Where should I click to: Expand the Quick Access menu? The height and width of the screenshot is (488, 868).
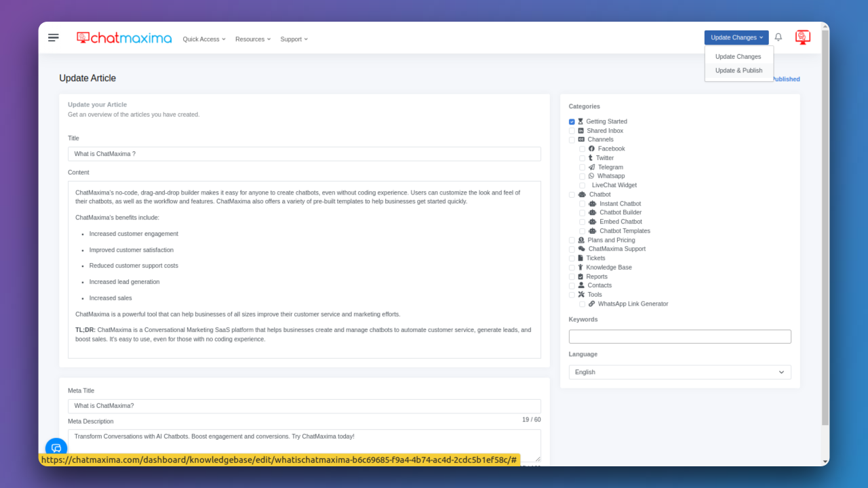204,39
